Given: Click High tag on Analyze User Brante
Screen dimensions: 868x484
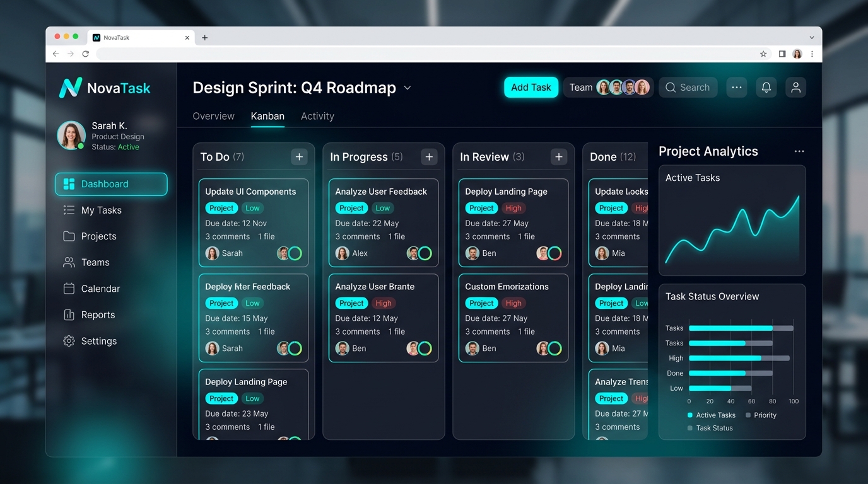Looking at the screenshot, I should pyautogui.click(x=384, y=303).
